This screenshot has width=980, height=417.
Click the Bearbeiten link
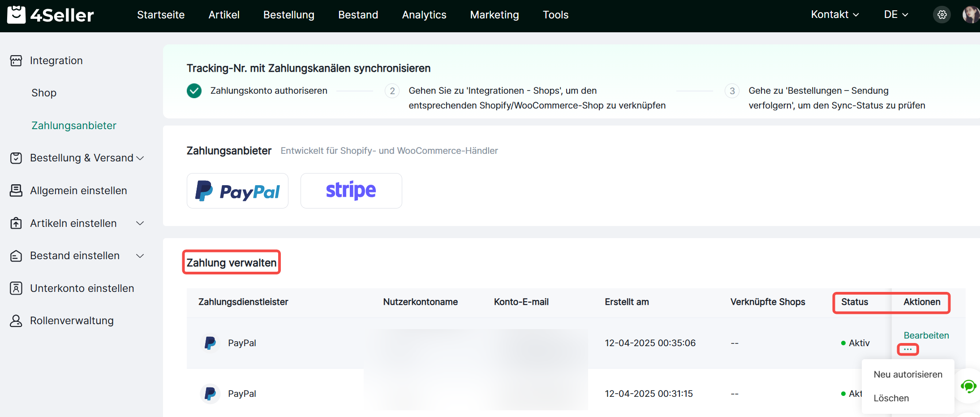[x=926, y=335]
